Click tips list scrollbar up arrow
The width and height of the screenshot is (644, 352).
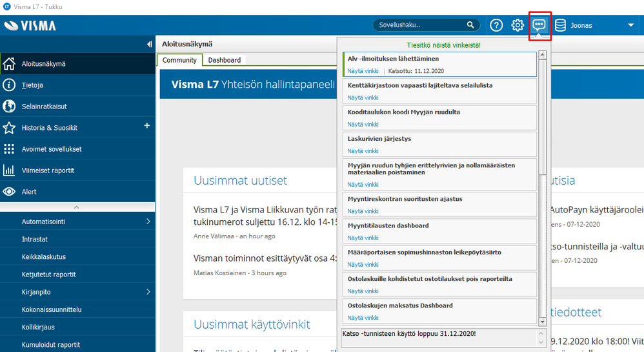coord(542,55)
